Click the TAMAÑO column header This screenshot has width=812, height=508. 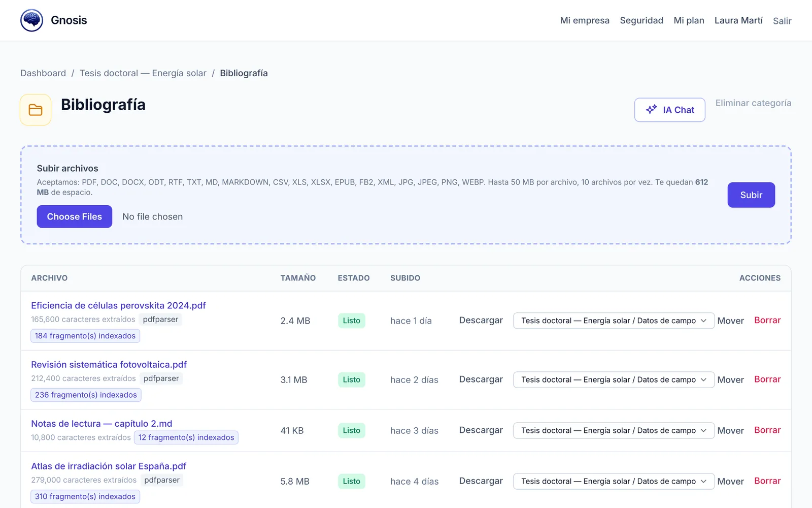tap(298, 278)
